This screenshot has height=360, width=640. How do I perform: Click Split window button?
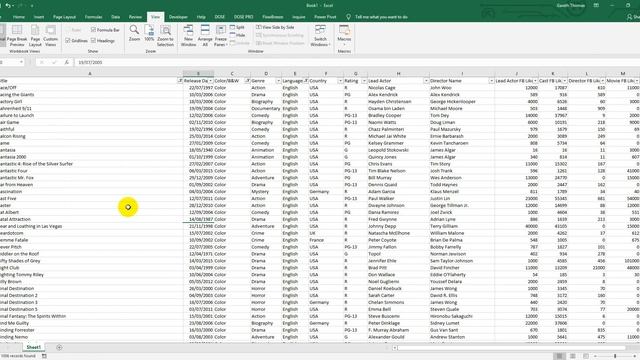click(237, 27)
